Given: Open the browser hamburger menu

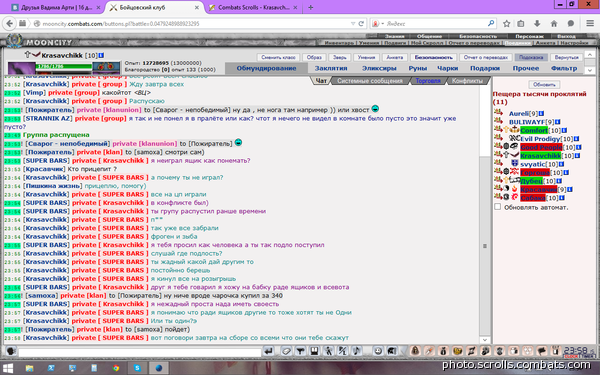Looking at the screenshot, I should [590, 24].
